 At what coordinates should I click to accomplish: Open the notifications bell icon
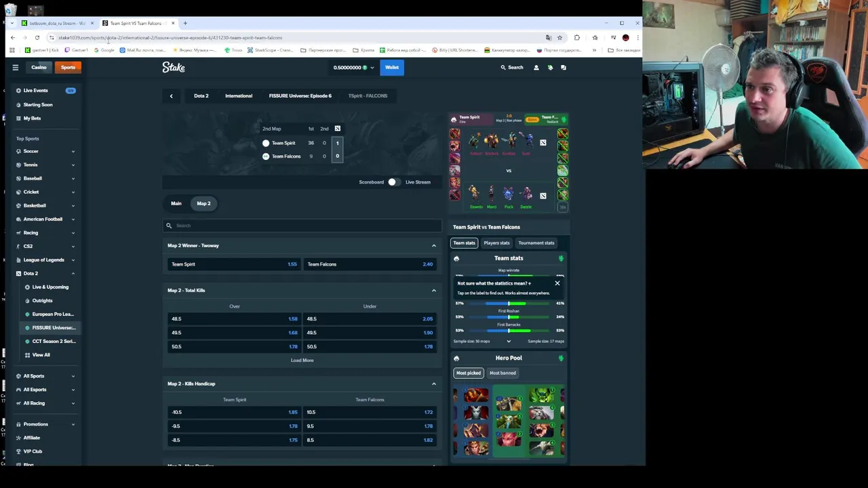(x=550, y=67)
